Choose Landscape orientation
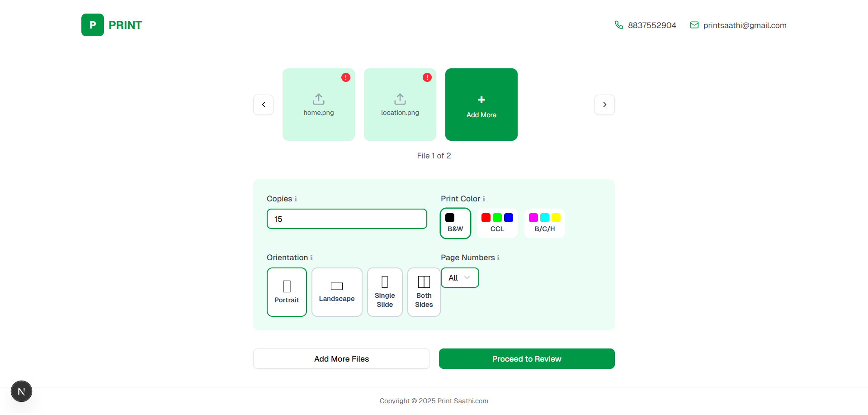The height and width of the screenshot is (415, 868). tap(337, 292)
